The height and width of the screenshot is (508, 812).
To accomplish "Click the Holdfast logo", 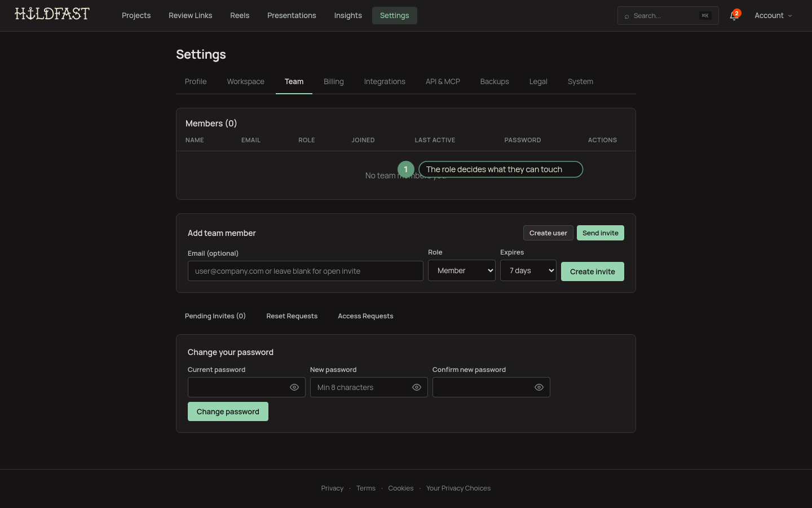I will point(52,14).
